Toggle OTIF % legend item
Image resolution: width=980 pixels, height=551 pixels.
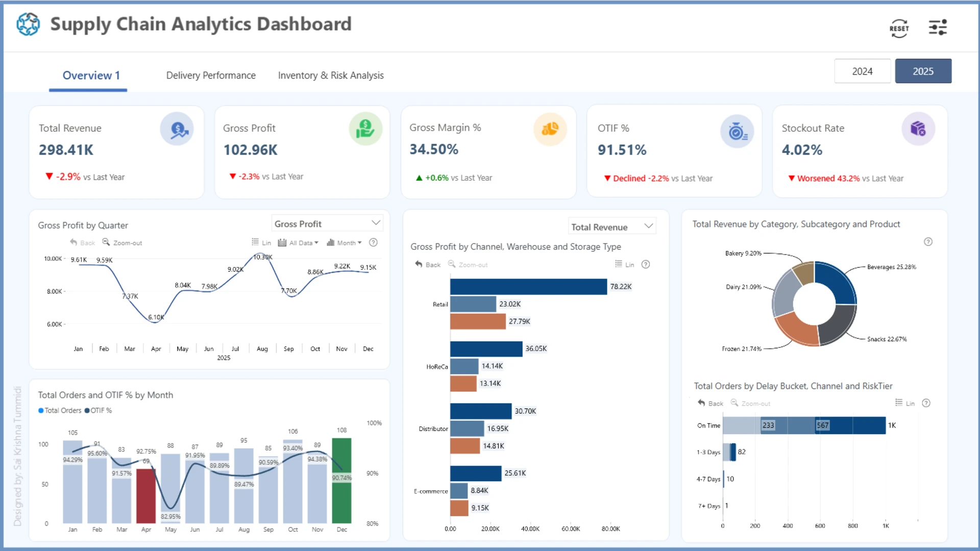(98, 411)
